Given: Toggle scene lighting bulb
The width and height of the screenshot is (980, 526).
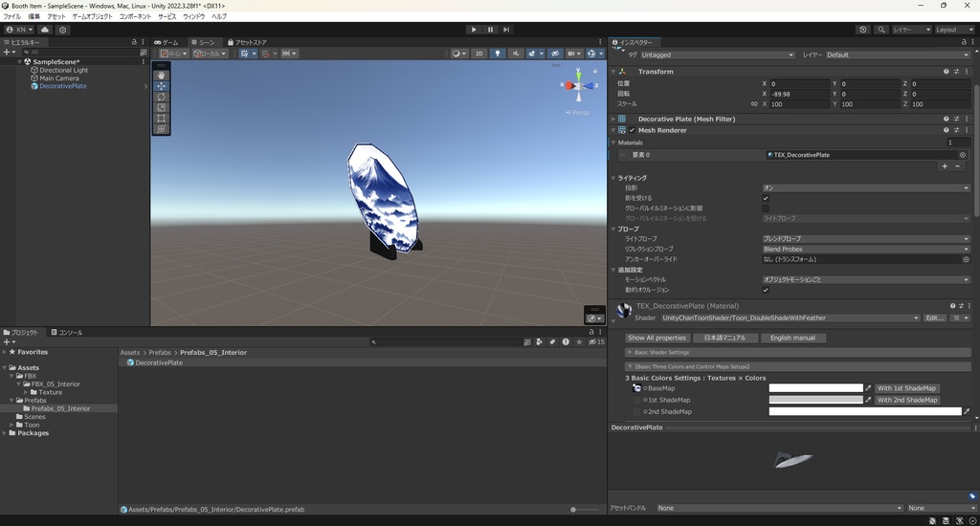Looking at the screenshot, I should coord(498,54).
